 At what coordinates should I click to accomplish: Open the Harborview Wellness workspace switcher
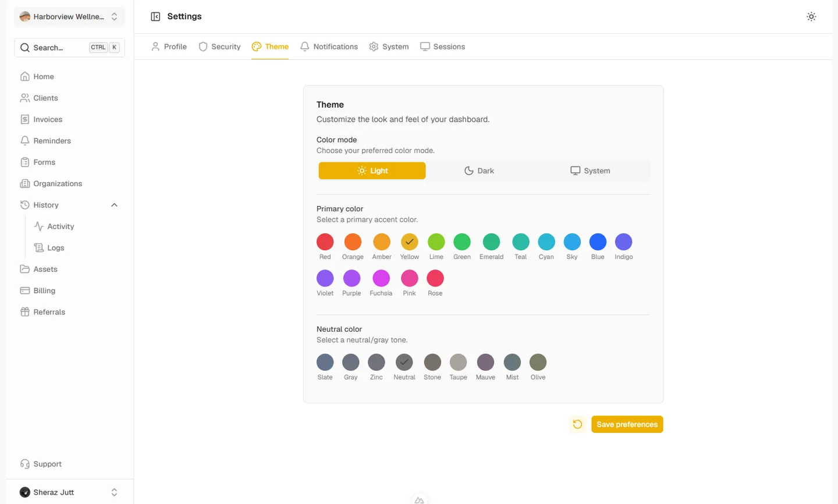(69, 17)
